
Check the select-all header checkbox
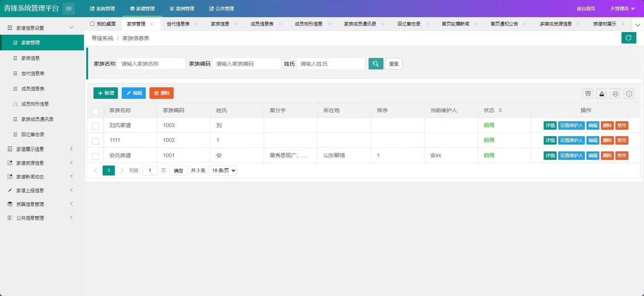(95, 111)
